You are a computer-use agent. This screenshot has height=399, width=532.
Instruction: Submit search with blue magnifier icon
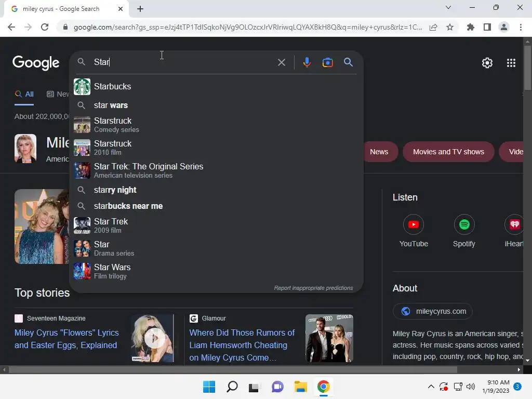(x=348, y=62)
